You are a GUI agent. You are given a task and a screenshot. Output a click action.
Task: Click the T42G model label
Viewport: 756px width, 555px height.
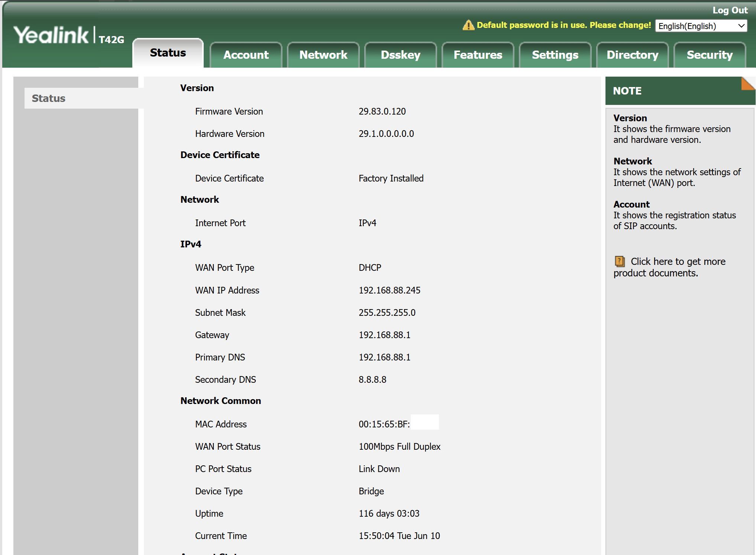(x=111, y=40)
